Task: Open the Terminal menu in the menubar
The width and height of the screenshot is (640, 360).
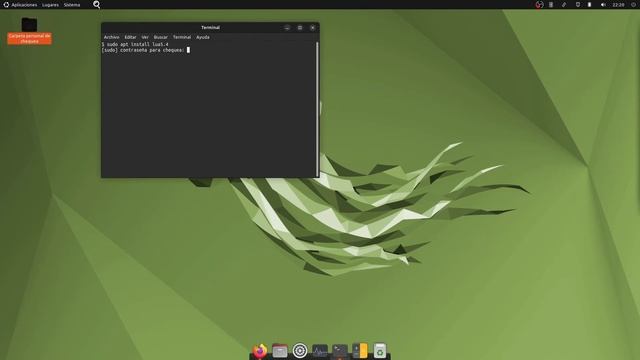Action: point(182,37)
